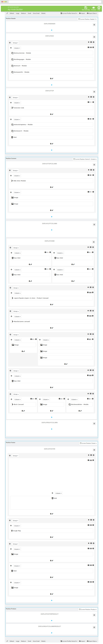Image resolution: width=103 pixels, height=644 pixels.
Task: Select the leobootstrapmenu - Module widget
Action: 52,124
